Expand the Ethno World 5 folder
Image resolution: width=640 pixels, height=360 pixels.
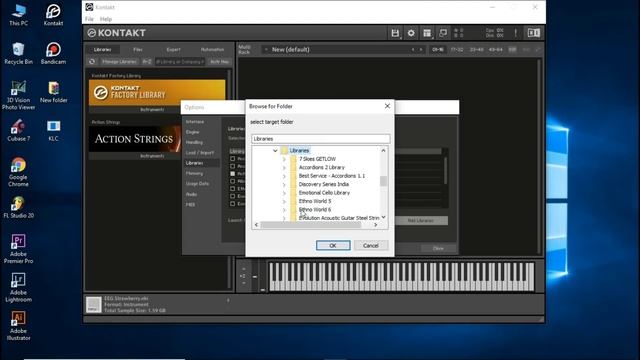click(284, 202)
